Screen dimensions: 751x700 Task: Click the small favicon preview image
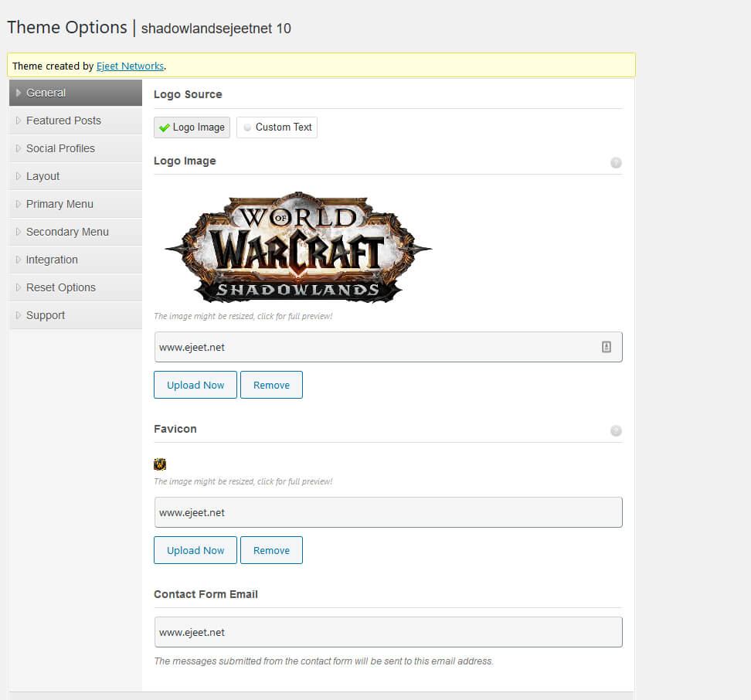click(x=160, y=464)
